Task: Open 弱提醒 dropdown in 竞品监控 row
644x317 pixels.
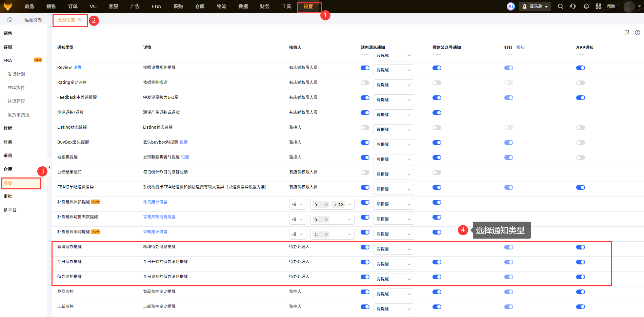Action: pos(394,294)
